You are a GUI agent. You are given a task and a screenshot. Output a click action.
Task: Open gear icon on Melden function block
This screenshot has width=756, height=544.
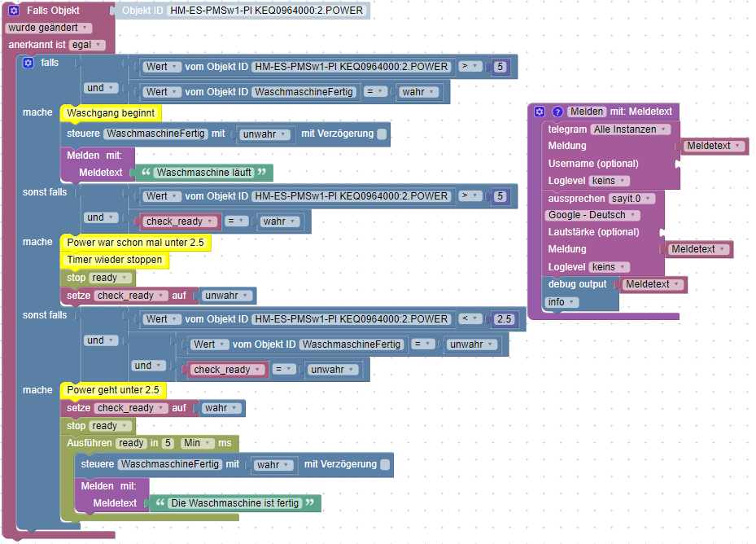pos(540,112)
